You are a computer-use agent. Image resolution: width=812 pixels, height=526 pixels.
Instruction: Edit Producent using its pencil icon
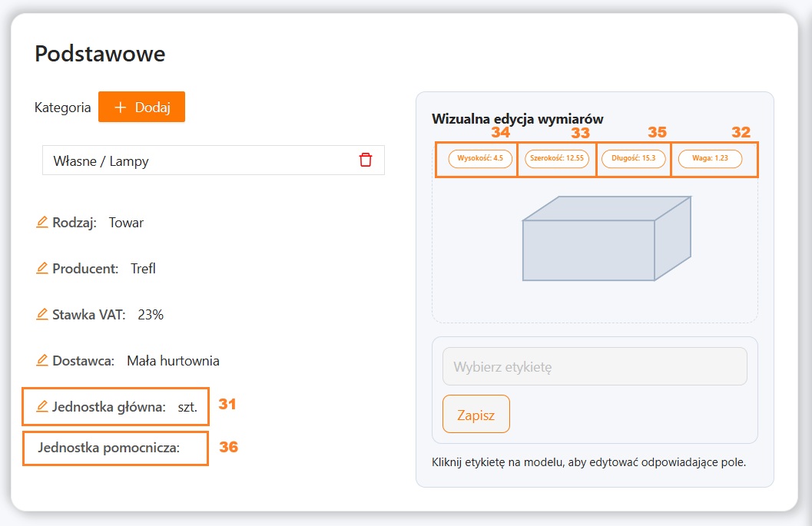point(42,269)
